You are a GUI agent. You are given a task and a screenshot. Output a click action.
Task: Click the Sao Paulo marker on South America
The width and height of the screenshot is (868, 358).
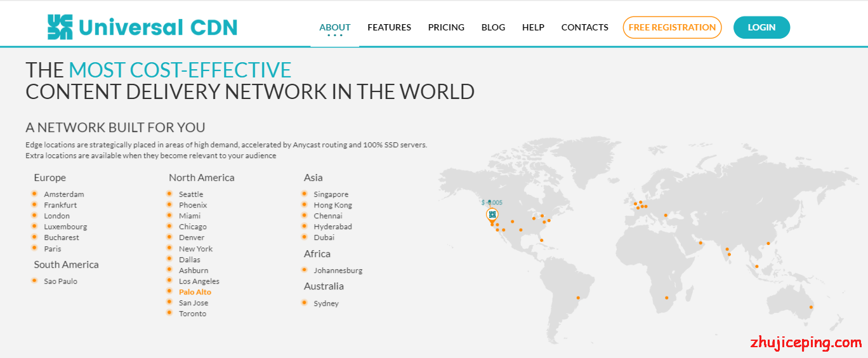tap(578, 298)
